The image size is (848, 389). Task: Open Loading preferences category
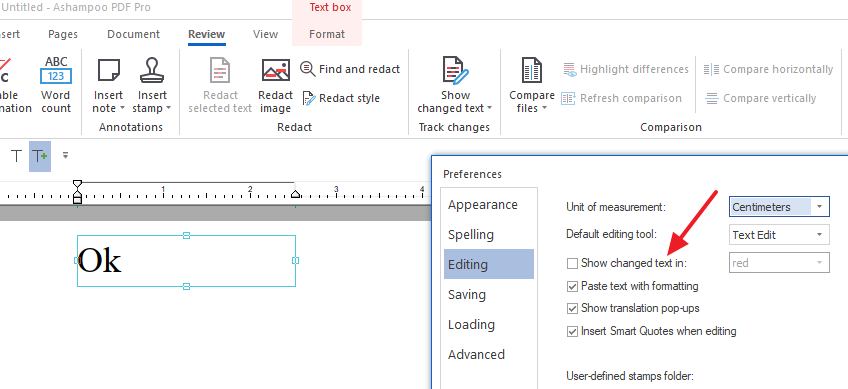point(471,324)
